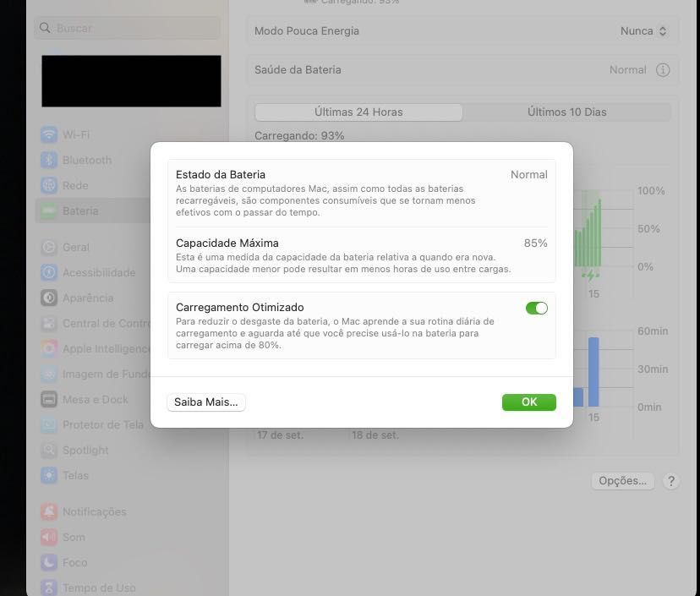The width and height of the screenshot is (700, 596).
Task: Click the green battery level bars chart
Action: (x=588, y=234)
